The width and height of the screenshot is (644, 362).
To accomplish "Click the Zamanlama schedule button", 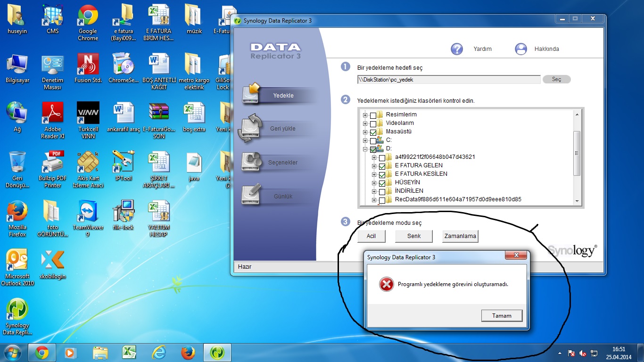I will (x=460, y=236).
